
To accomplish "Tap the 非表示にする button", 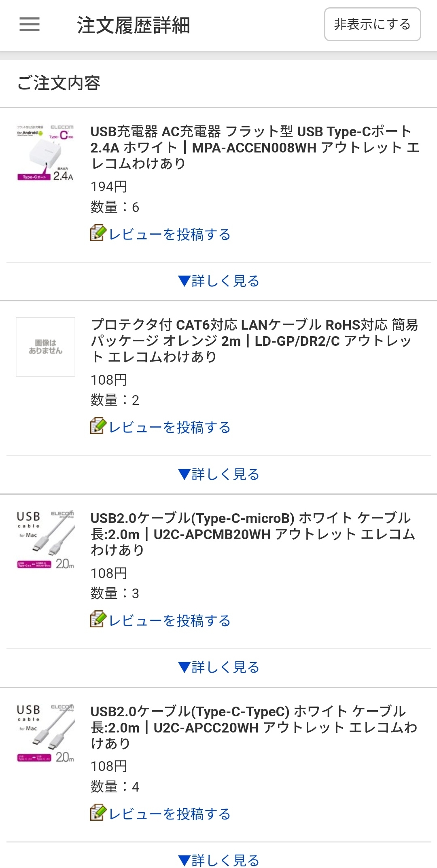I will click(372, 24).
